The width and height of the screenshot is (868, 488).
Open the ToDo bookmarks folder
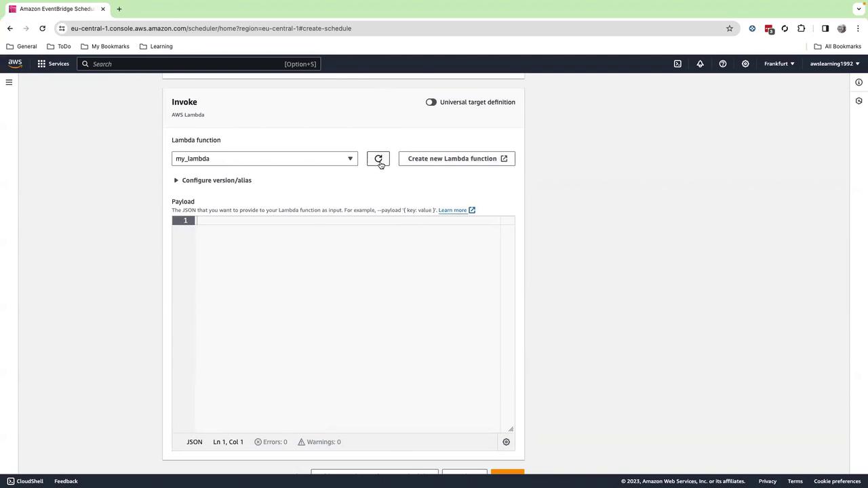coord(59,47)
